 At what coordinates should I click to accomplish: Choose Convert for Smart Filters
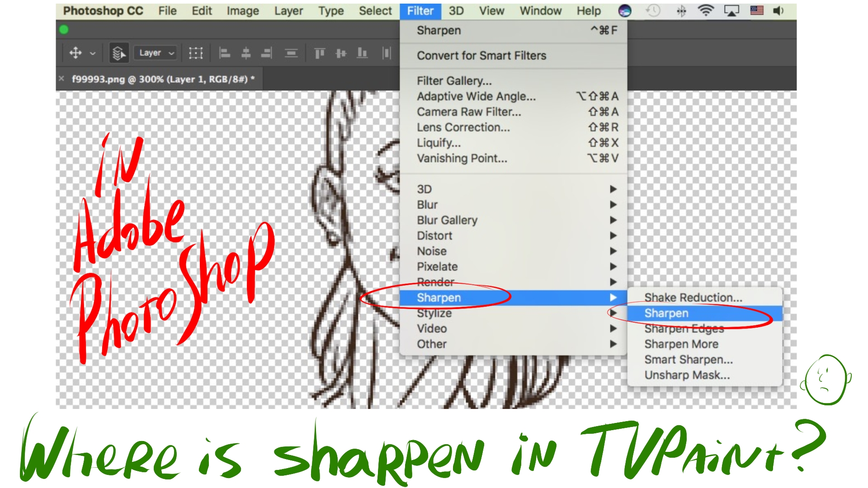pos(514,56)
